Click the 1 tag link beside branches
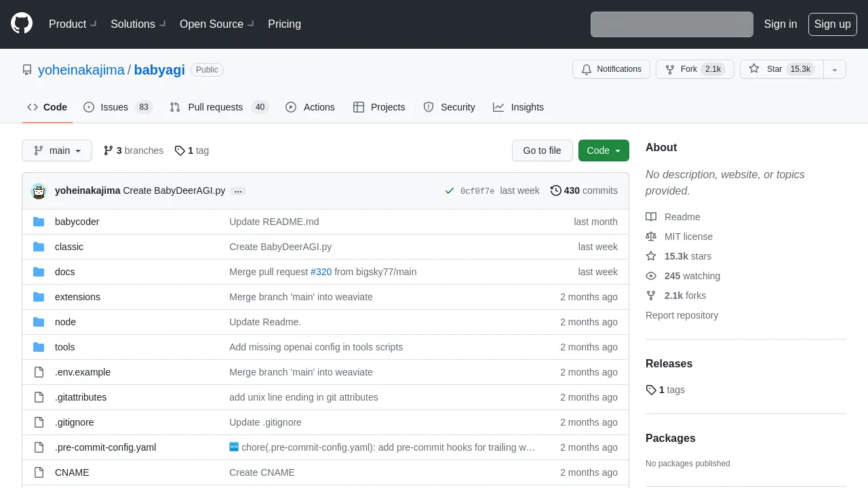The width and height of the screenshot is (868, 488). pos(192,150)
